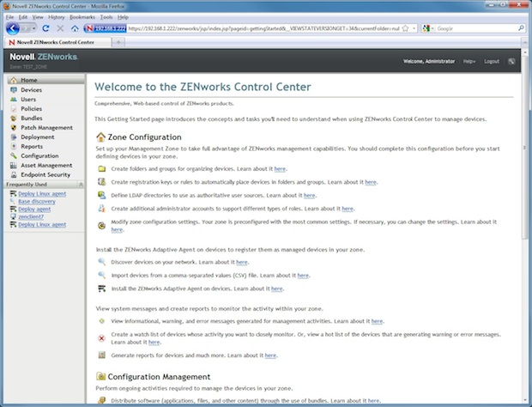Open the Tools menu
The image size is (532, 407).
point(106,15)
